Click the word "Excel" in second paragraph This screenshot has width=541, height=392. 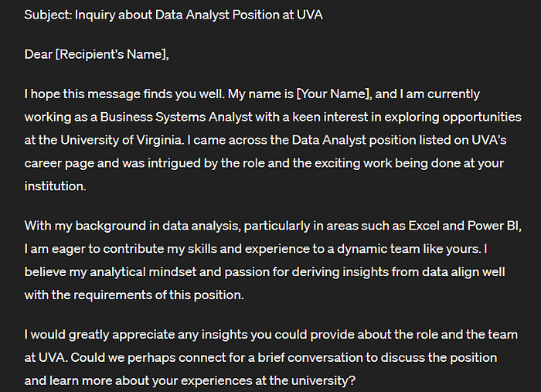[424, 226]
